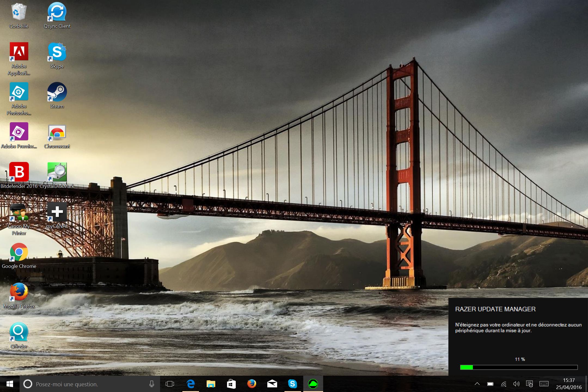Open the volume control in system tray
The image size is (588, 392).
coord(516,384)
